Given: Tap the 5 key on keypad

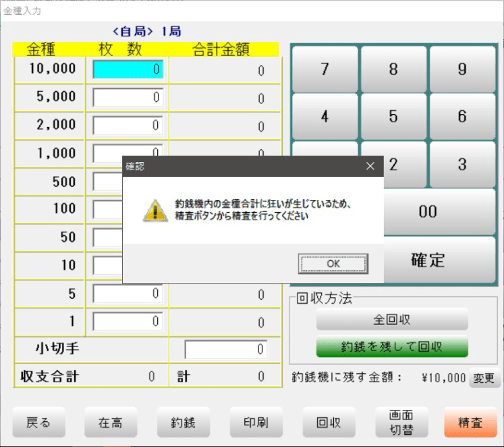Looking at the screenshot, I should point(393,116).
